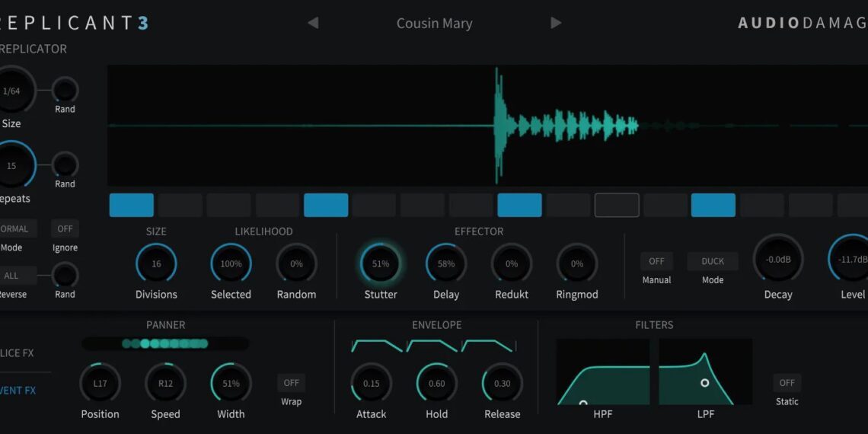Image resolution: width=868 pixels, height=434 pixels.
Task: Click the Delay effector knob
Action: tap(446, 264)
